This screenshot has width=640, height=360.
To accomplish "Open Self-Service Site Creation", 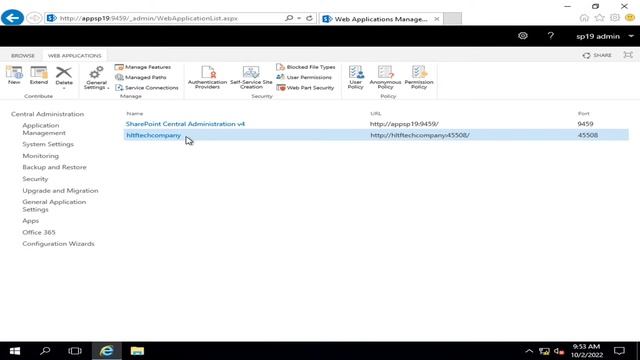I will click(251, 77).
